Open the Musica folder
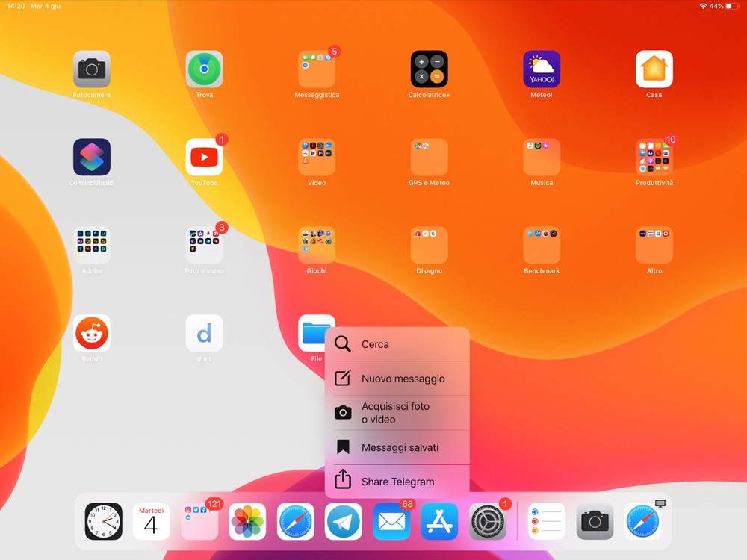The height and width of the screenshot is (560, 747). click(x=542, y=157)
